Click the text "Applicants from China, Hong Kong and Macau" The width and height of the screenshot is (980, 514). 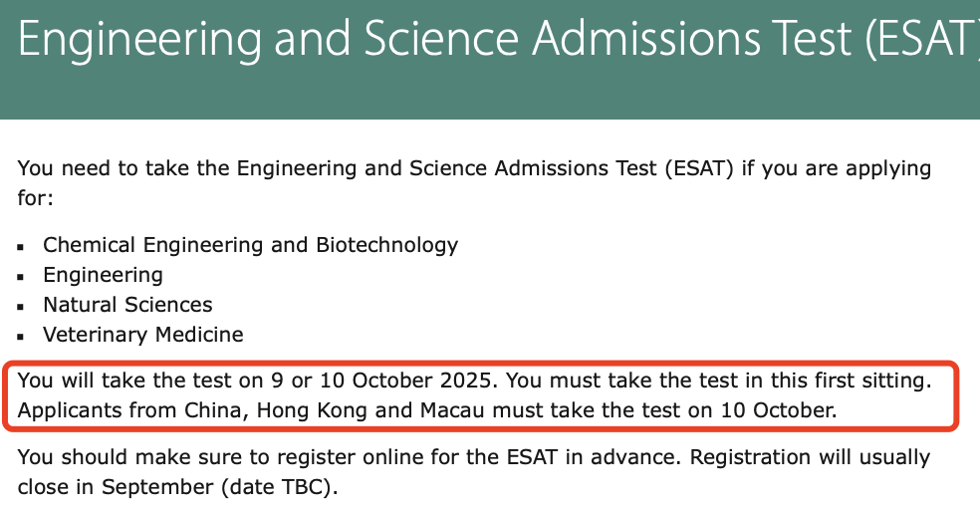point(251,410)
